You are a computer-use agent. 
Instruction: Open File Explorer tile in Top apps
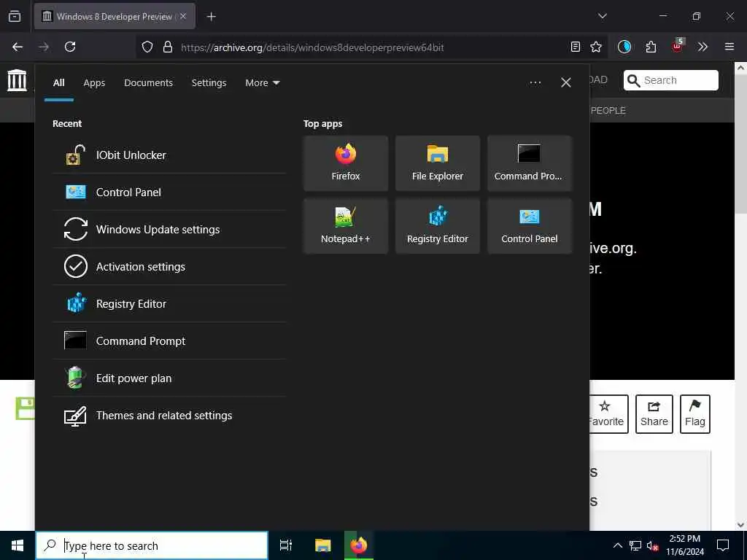pyautogui.click(x=438, y=163)
